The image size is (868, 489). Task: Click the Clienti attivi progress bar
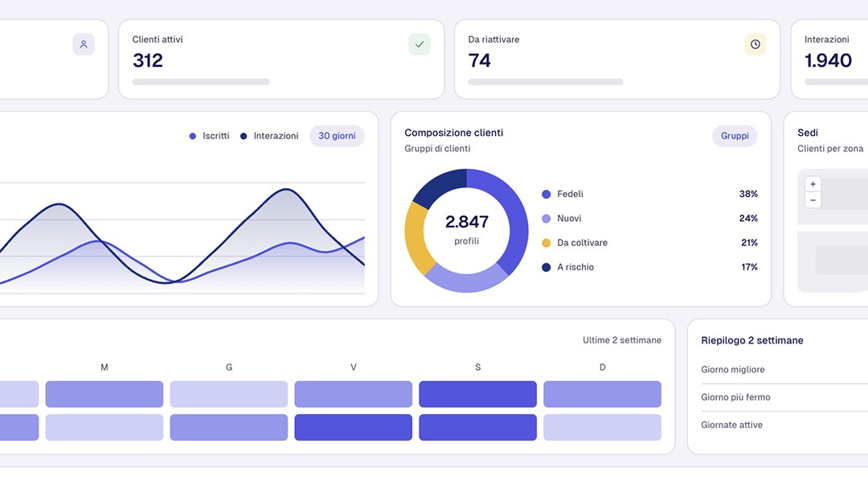pos(201,82)
